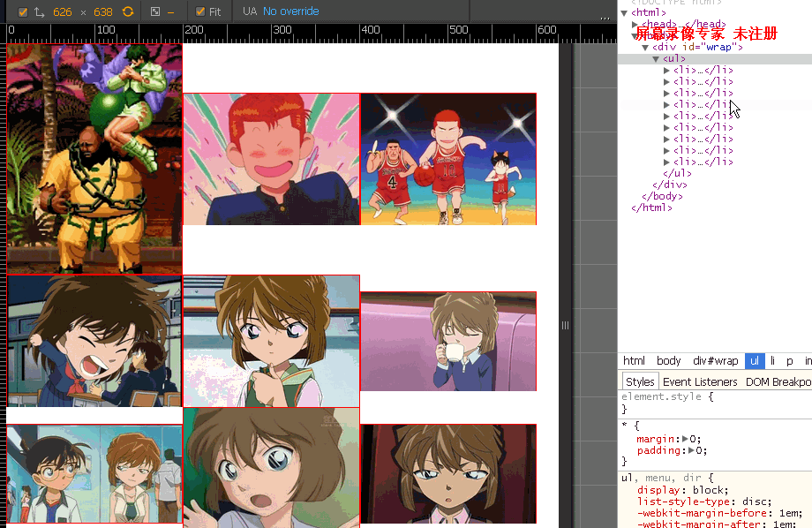This screenshot has width=812, height=528.
Task: Collapse the html element node
Action: [625, 13]
